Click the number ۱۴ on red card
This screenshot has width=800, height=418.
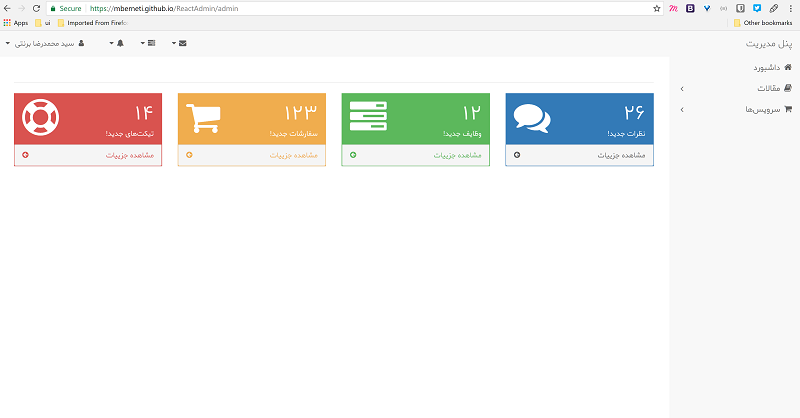click(143, 112)
